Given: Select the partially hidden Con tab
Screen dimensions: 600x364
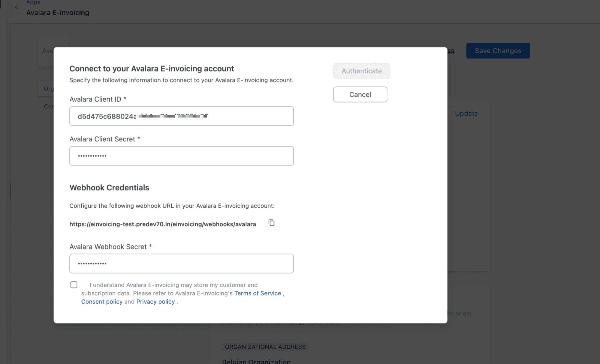Looking at the screenshot, I should pyautogui.click(x=48, y=106).
